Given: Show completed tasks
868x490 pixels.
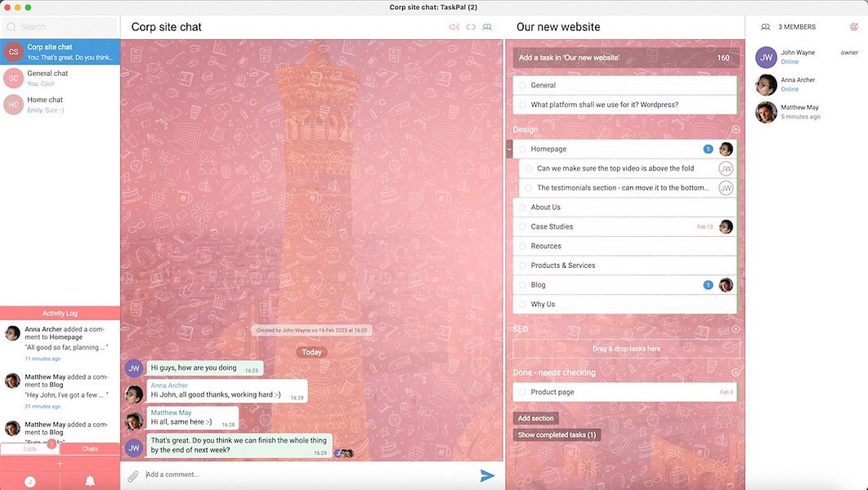Looking at the screenshot, I should (556, 434).
